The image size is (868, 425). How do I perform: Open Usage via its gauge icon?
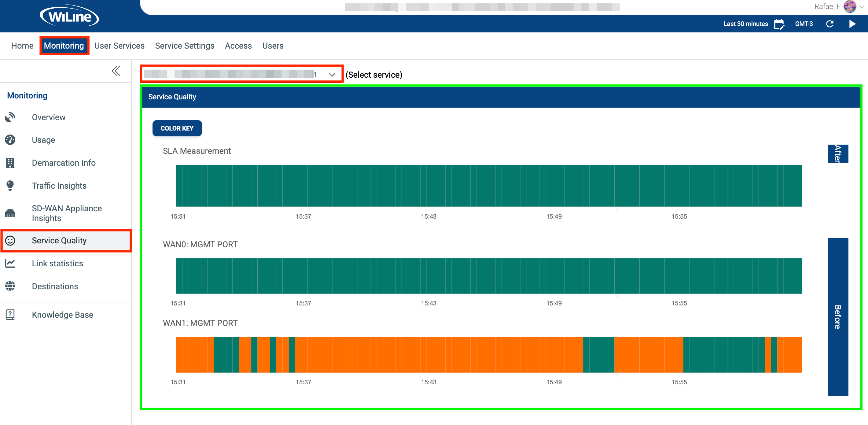tap(10, 139)
